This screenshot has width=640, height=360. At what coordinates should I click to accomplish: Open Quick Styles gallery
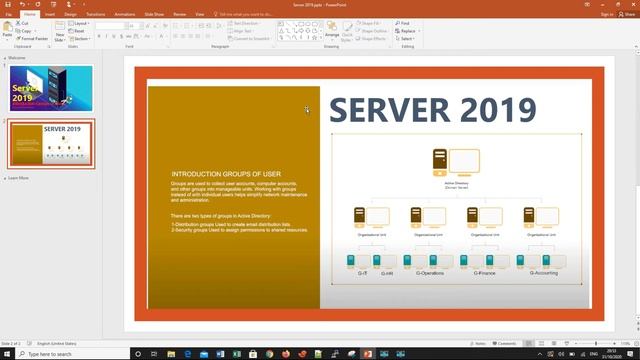[x=347, y=31]
